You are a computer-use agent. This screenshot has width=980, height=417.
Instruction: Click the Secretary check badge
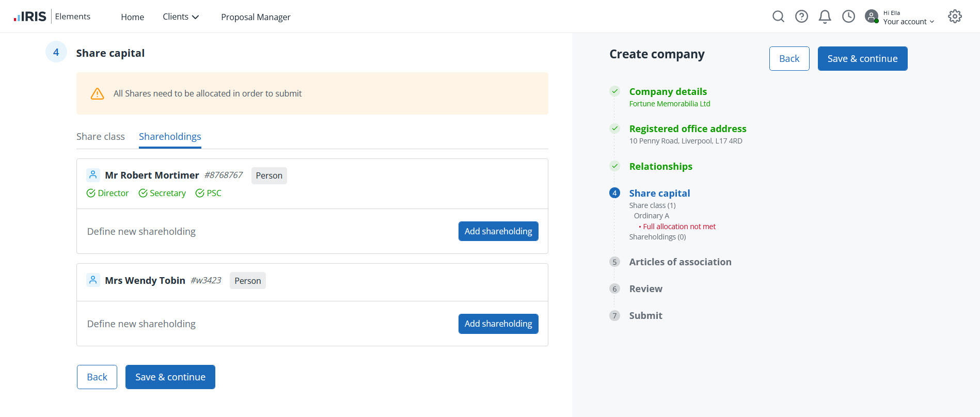point(162,193)
